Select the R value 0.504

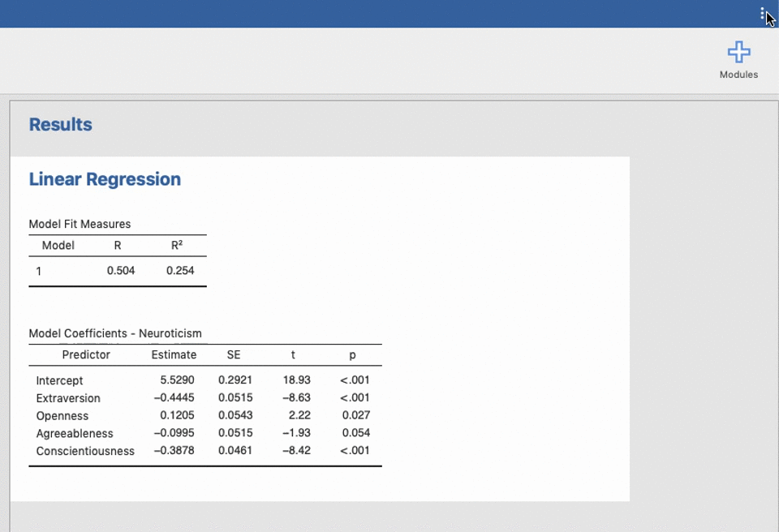121,271
